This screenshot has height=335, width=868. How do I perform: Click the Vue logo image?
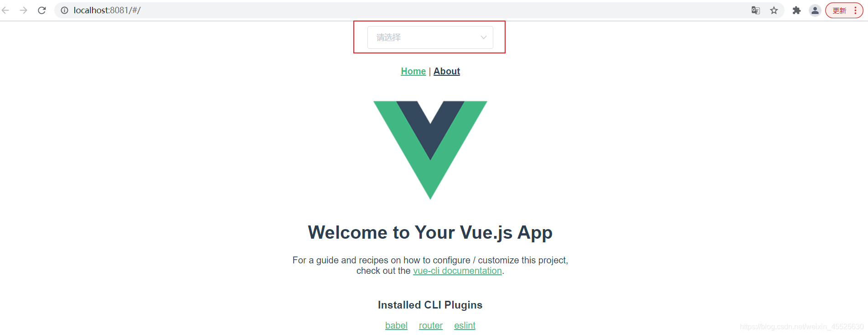[430, 150]
